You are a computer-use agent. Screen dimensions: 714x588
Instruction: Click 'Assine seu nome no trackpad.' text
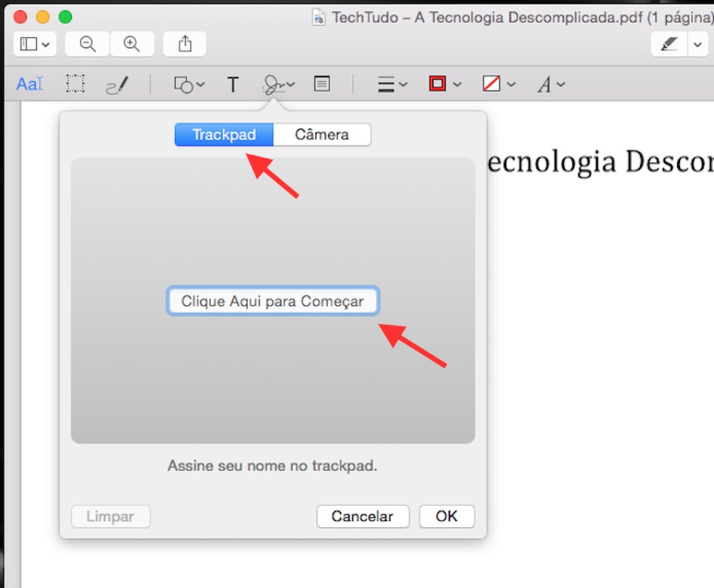(273, 466)
